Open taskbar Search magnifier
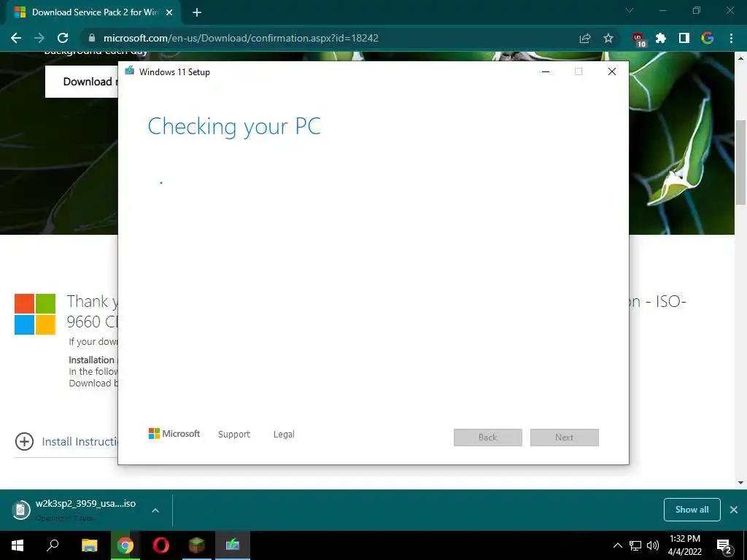This screenshot has height=560, width=747. coord(53,545)
